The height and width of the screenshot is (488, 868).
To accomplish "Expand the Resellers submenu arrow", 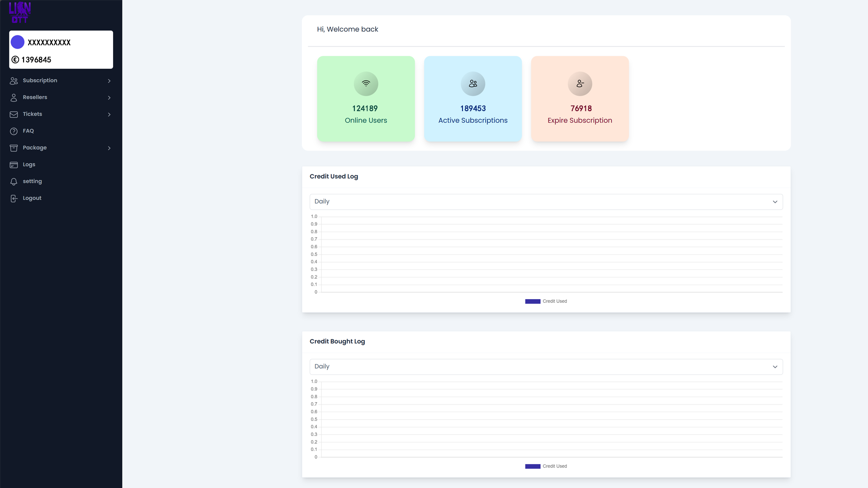I will [109, 98].
